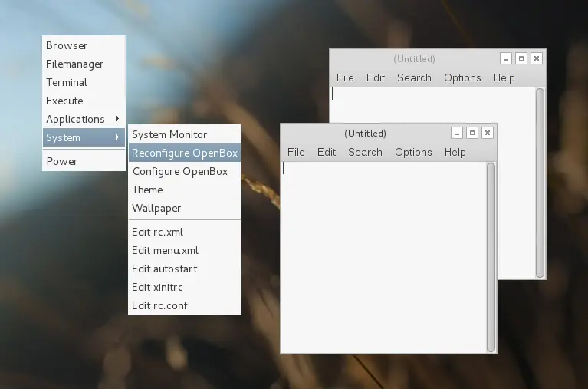Close the front Untitled window
588x389 pixels.
488,133
